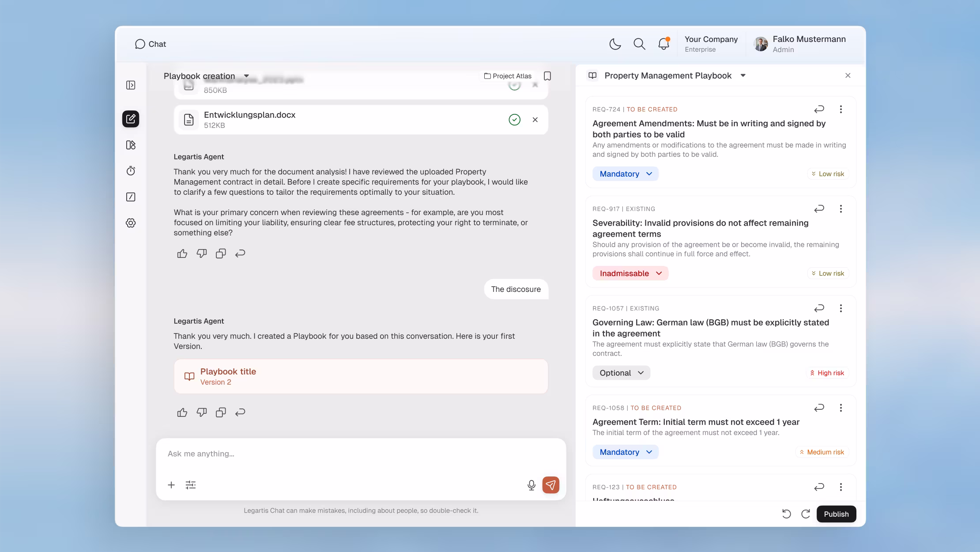Thumbs up the Playbook created reply
Image resolution: width=980 pixels, height=552 pixels.
pos(182,412)
